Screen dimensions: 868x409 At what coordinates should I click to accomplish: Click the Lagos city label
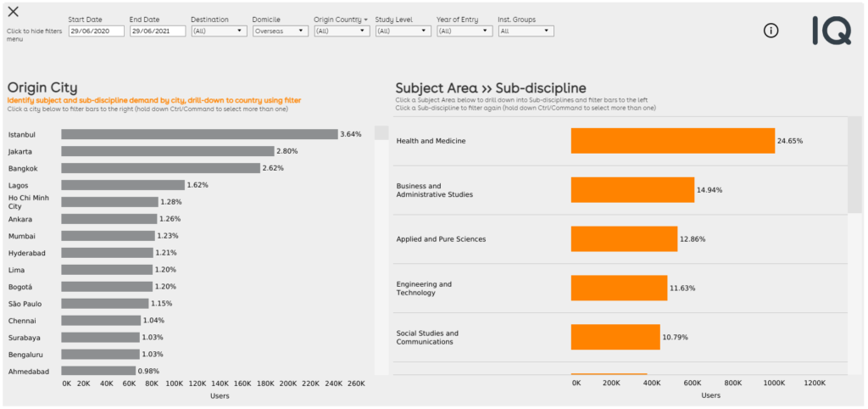click(x=19, y=185)
